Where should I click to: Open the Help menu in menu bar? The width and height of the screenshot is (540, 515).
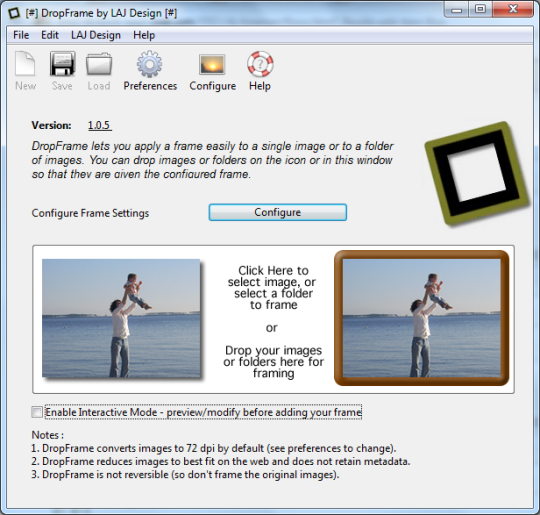click(x=144, y=35)
